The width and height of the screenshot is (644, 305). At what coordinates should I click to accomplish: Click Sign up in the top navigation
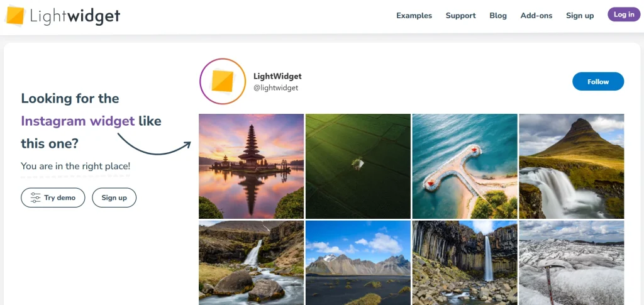pos(579,16)
